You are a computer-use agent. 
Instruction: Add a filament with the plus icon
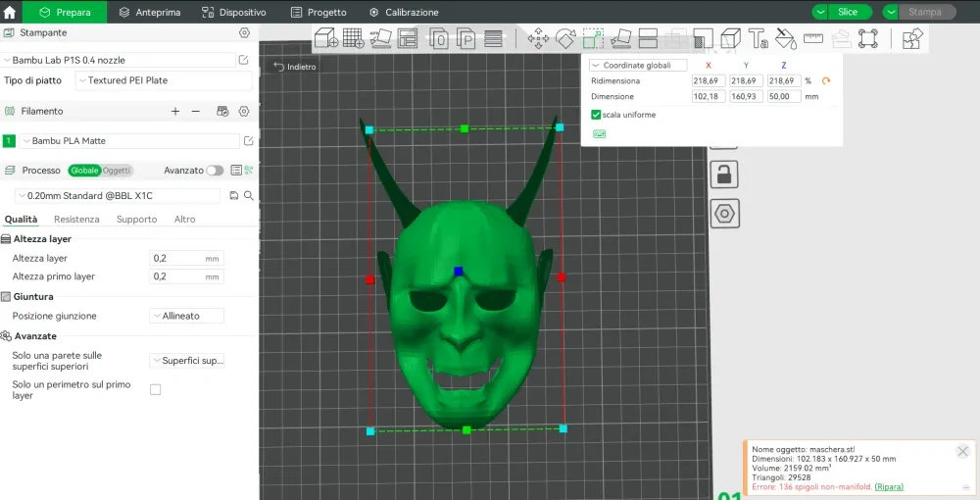175,111
